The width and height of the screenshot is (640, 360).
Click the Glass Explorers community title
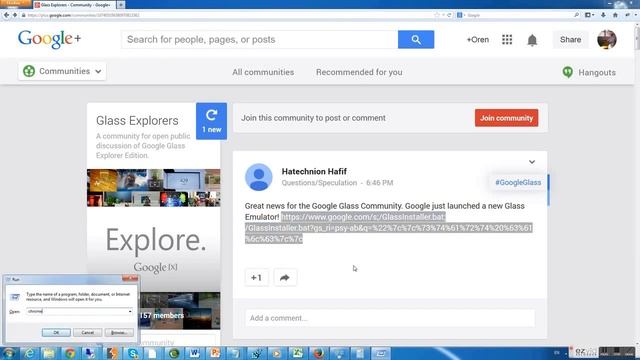[x=137, y=121]
